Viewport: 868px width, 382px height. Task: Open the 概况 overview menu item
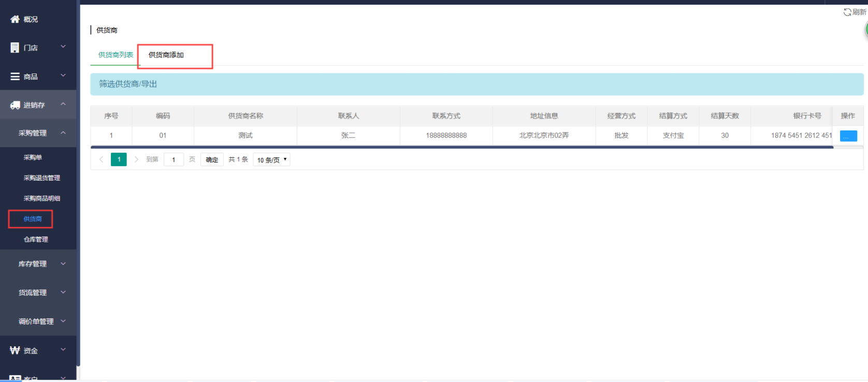31,19
